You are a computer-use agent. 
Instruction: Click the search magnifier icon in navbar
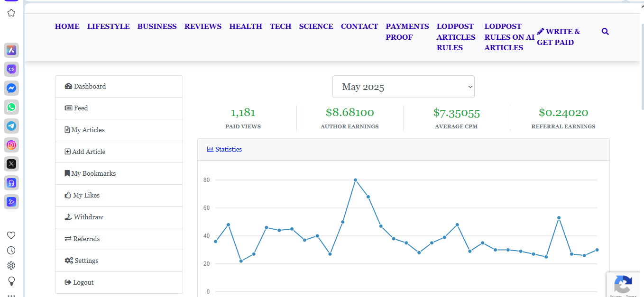(605, 32)
